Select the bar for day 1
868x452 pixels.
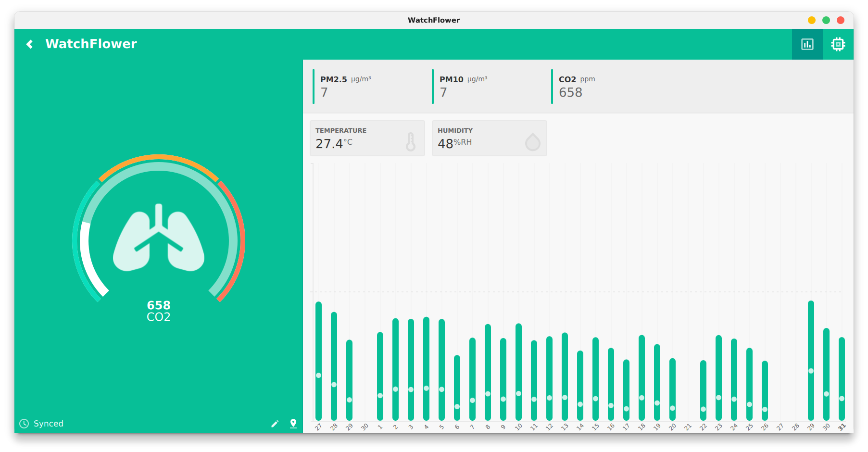pyautogui.click(x=380, y=377)
